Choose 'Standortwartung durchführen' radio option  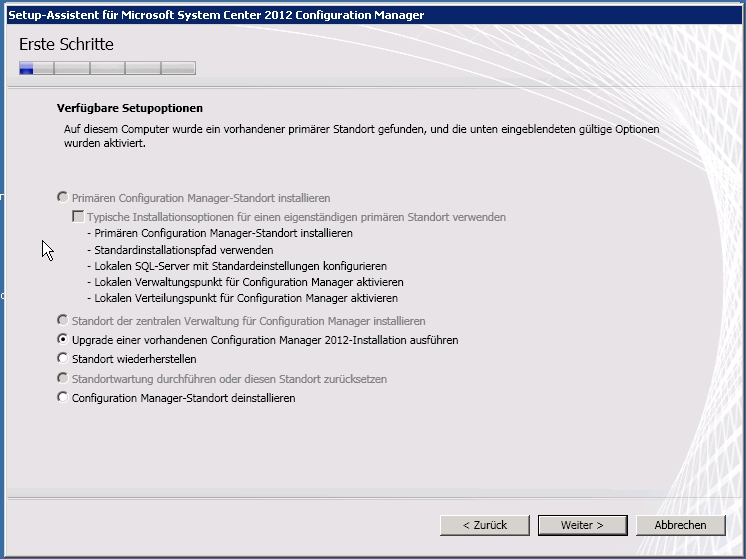[x=64, y=379]
